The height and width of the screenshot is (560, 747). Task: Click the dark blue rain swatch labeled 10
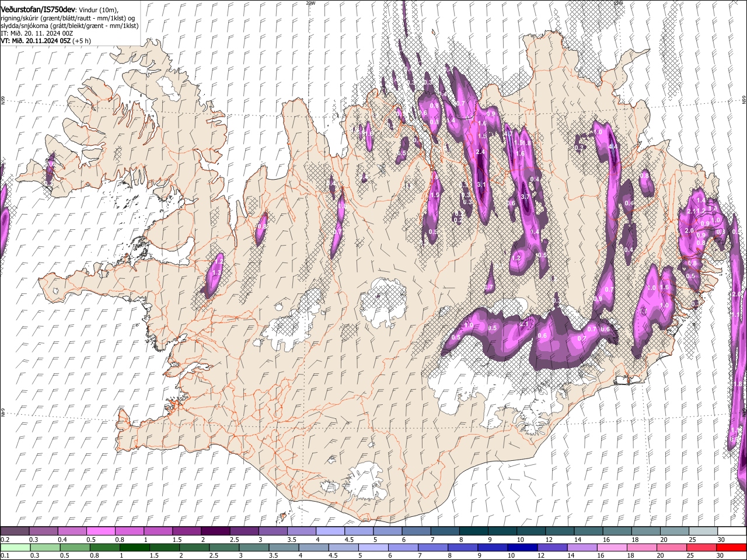click(x=522, y=547)
